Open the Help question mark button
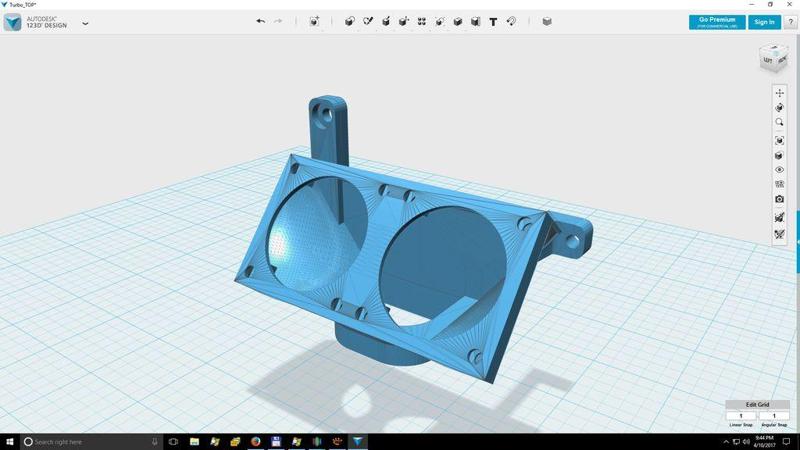800x450 pixels. click(x=790, y=22)
